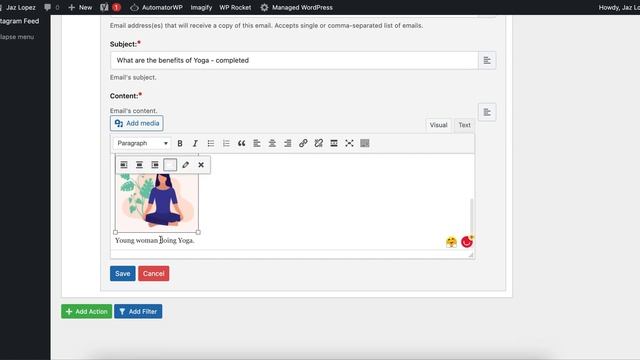Viewport: 640px width, 360px height.
Task: Insert Read More tag
Action: click(334, 143)
